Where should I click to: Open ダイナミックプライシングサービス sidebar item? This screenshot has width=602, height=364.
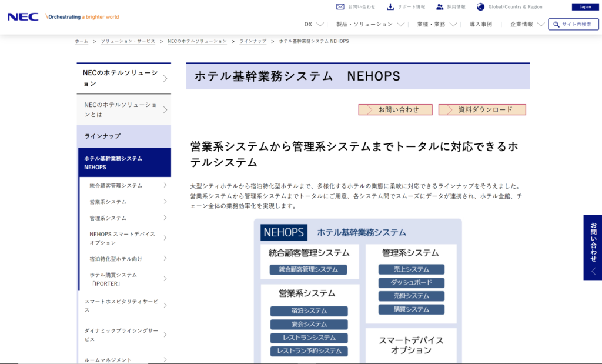click(x=123, y=335)
